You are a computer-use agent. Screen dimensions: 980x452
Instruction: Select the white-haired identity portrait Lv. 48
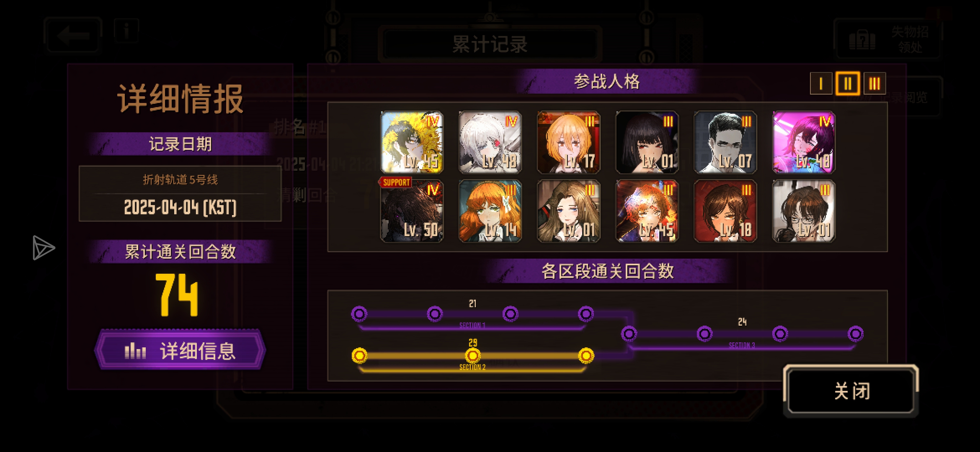click(x=490, y=142)
